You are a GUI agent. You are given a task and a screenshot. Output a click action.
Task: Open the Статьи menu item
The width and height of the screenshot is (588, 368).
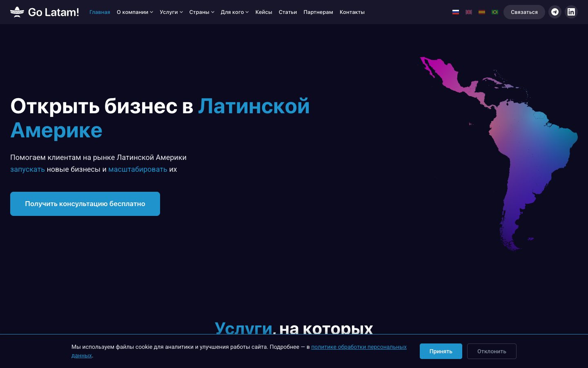pos(288,12)
